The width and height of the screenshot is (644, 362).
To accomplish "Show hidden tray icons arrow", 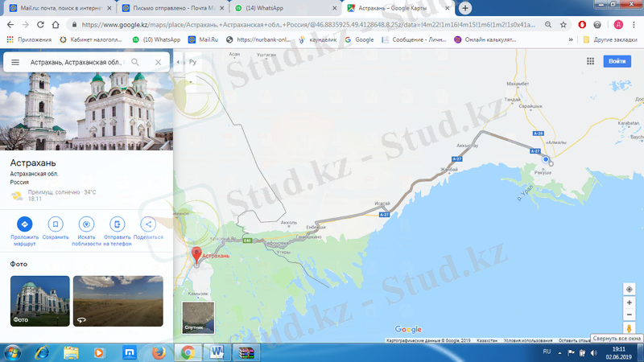I will 559,352.
